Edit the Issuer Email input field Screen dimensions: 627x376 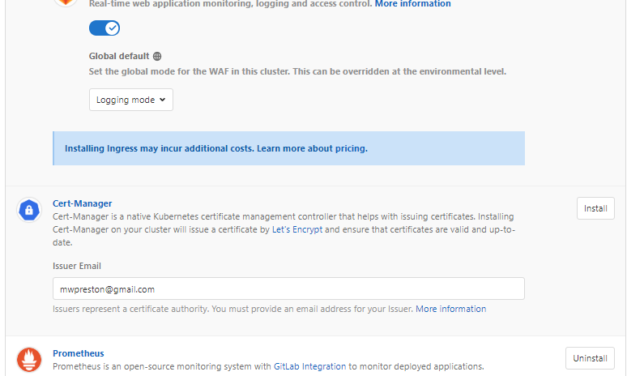coord(288,289)
